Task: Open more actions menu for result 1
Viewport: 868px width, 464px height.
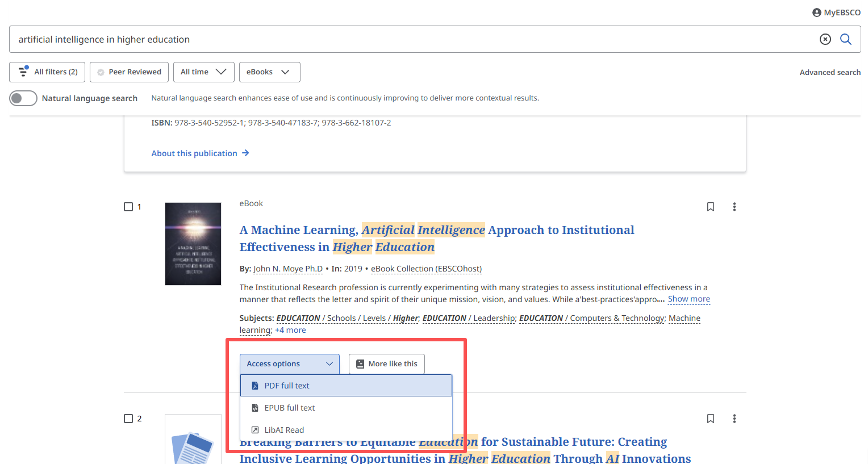Action: tap(734, 207)
